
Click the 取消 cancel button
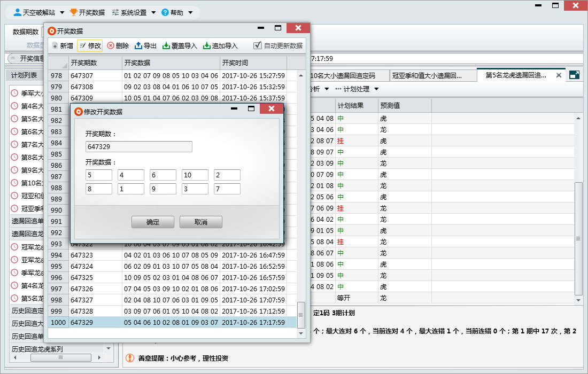(200, 222)
